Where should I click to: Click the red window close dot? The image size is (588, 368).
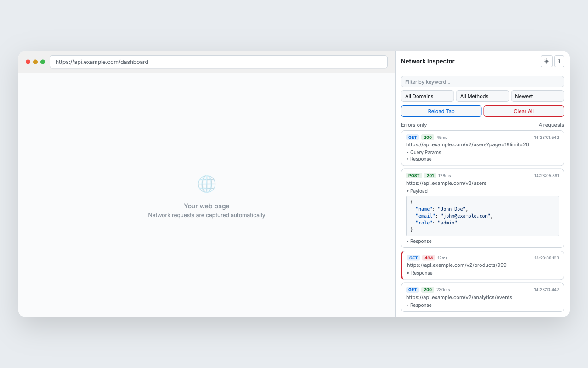28,62
